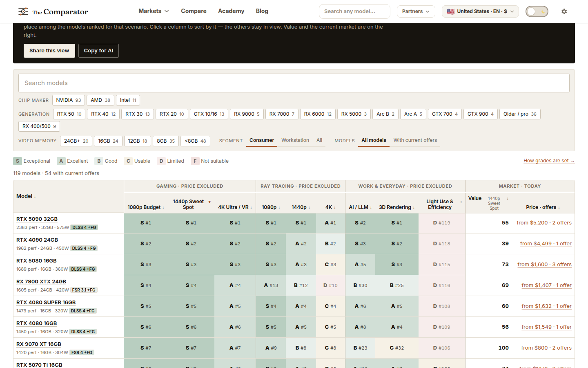The image size is (588, 368).
Task: Go to the Compare page
Action: (x=194, y=11)
